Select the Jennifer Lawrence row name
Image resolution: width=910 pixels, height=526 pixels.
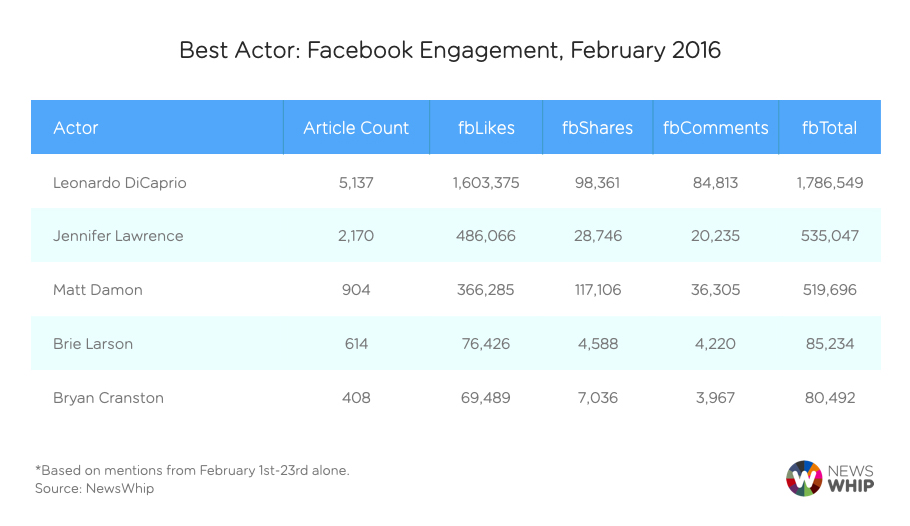click(118, 236)
